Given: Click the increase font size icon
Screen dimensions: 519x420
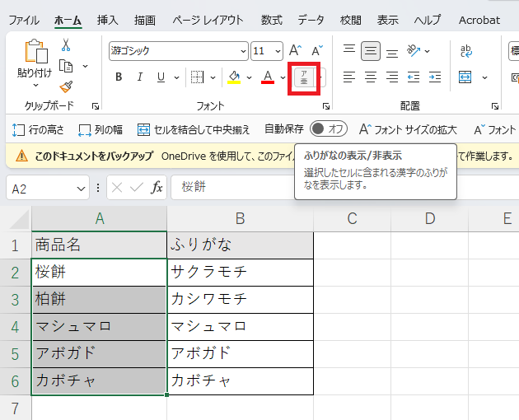Looking at the screenshot, I should tap(296, 51).
